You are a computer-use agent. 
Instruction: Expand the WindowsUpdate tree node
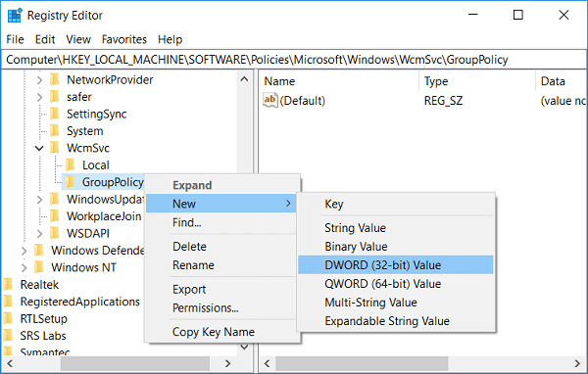pos(40,200)
